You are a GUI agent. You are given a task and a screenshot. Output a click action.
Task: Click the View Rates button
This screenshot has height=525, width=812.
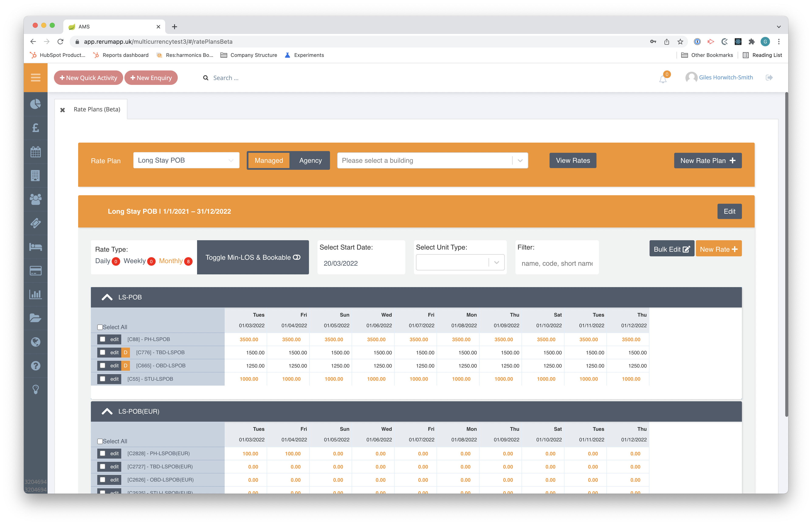(573, 161)
